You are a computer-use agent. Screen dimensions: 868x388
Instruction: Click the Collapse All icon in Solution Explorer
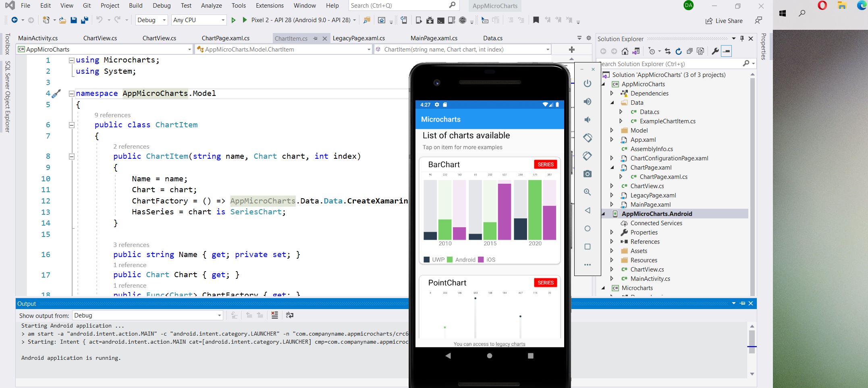point(689,51)
